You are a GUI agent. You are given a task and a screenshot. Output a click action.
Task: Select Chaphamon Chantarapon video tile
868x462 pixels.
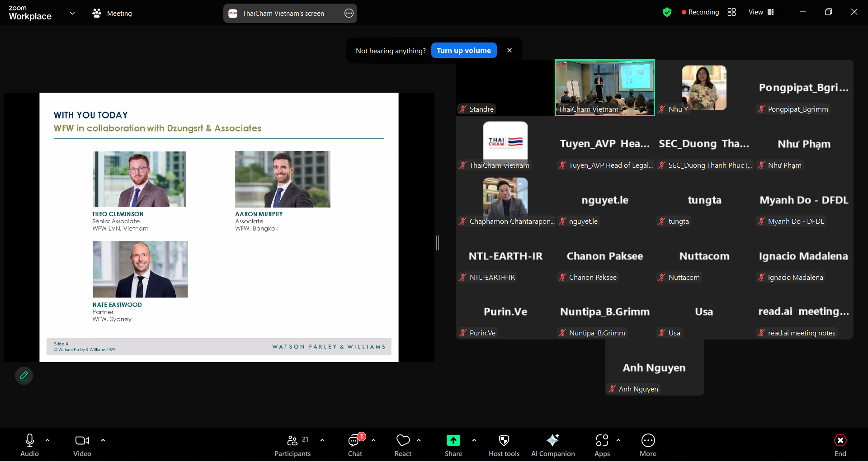pyautogui.click(x=505, y=200)
